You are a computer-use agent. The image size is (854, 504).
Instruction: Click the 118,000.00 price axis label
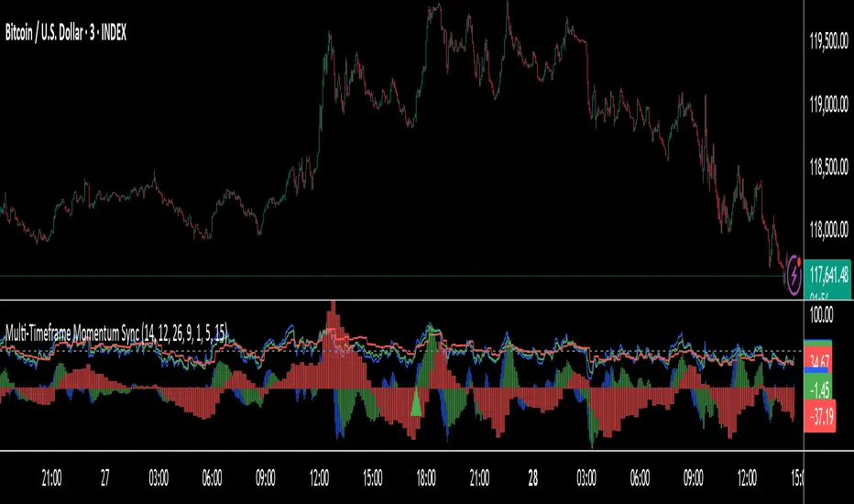pos(828,230)
